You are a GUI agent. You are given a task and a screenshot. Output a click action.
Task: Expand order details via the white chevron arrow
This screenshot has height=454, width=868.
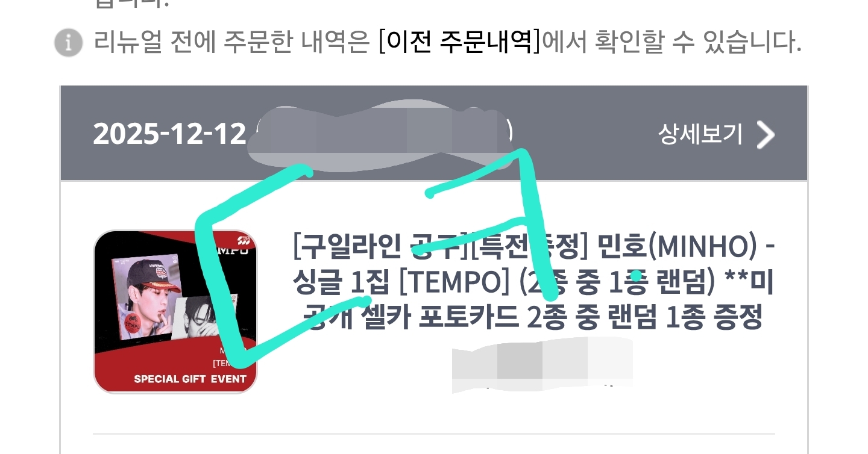[765, 134]
